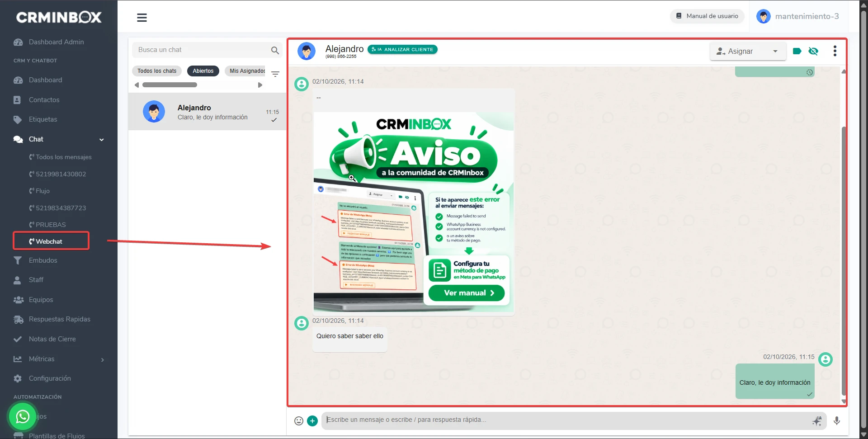This screenshot has width=868, height=439.
Task: Click Alejandro's avatar in chat header
Action: coord(307,52)
